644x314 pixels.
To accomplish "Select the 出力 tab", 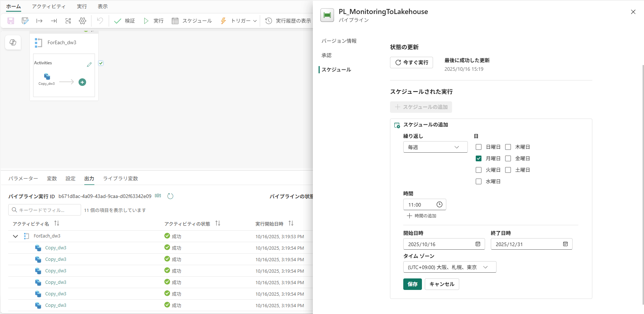I will tap(89, 179).
